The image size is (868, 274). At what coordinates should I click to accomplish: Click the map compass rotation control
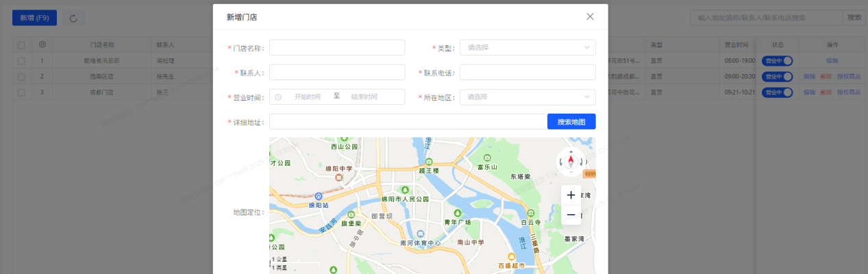(x=571, y=162)
